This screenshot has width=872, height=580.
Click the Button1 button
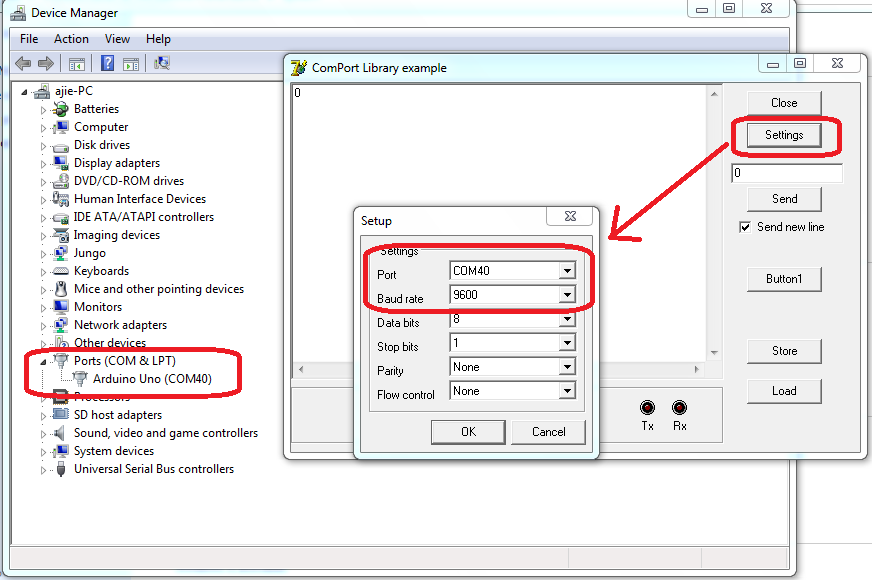[x=784, y=279]
